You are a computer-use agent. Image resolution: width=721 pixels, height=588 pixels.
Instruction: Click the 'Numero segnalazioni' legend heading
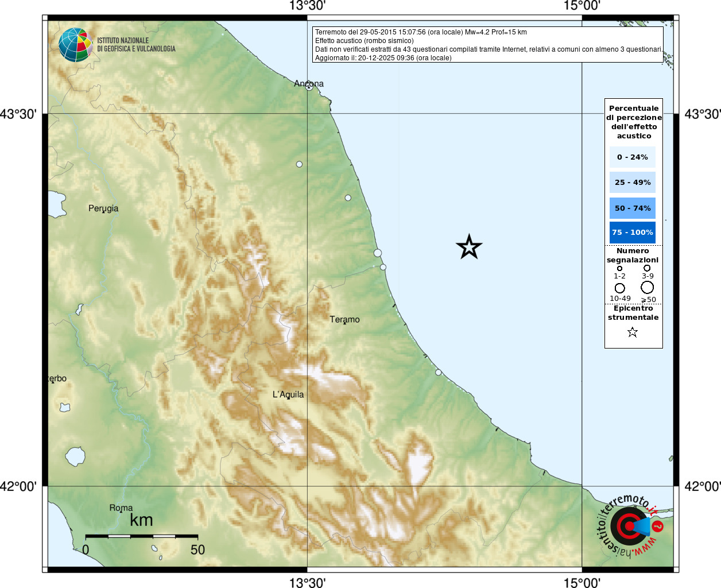click(x=633, y=256)
